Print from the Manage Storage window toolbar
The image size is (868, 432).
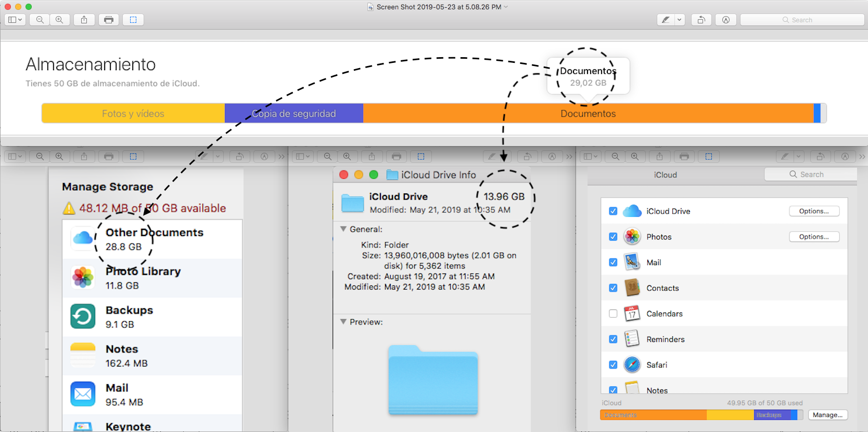(x=109, y=156)
